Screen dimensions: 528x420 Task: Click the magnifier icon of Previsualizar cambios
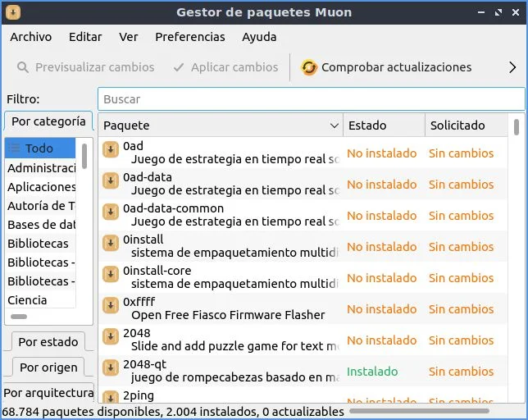[x=23, y=67]
